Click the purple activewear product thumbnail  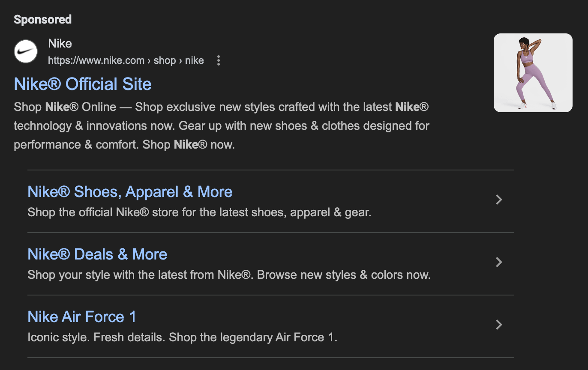point(533,73)
